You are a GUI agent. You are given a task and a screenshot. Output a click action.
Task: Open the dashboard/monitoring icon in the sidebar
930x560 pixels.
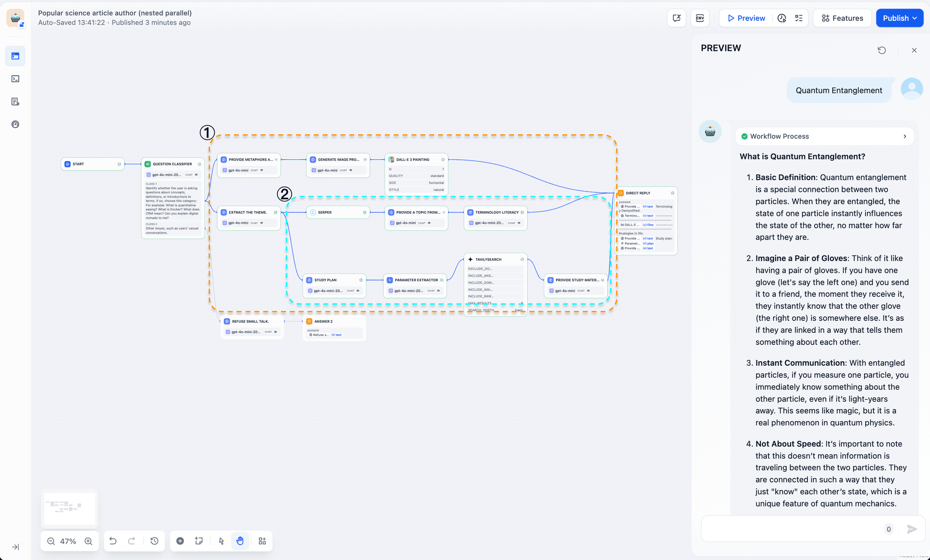(15, 124)
